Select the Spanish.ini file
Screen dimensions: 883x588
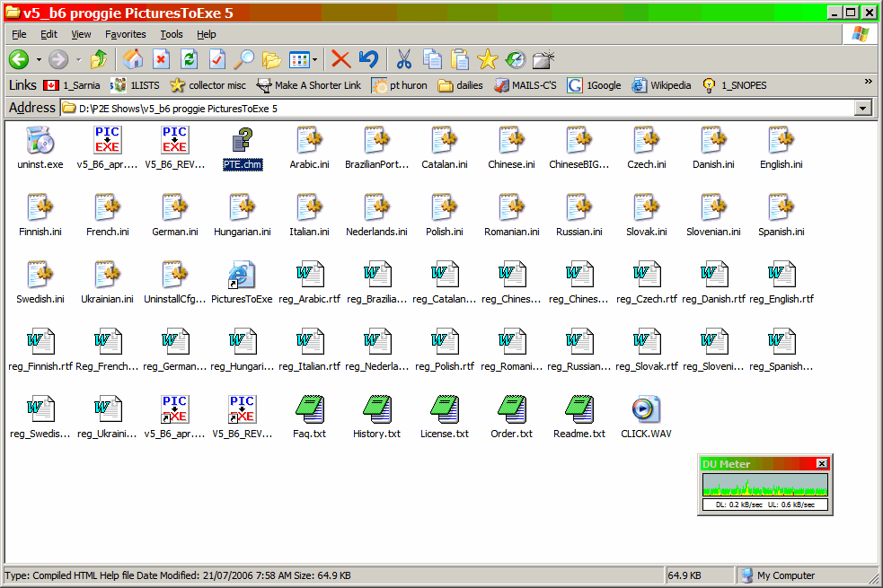pos(781,215)
